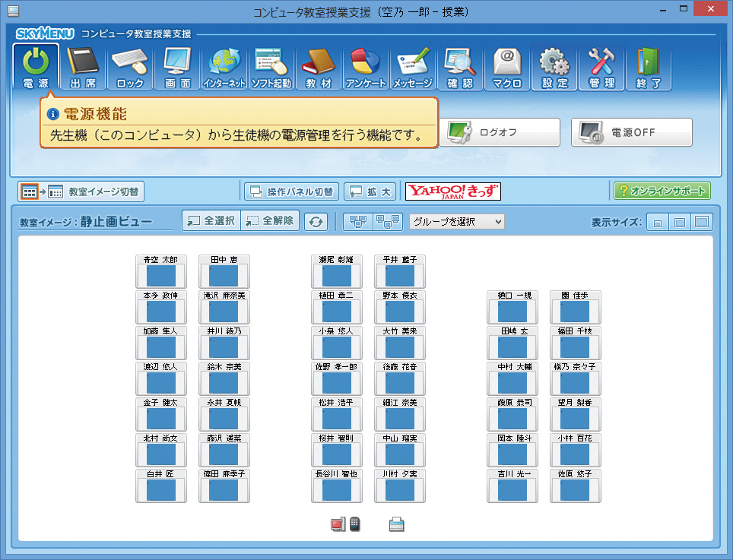This screenshot has width=733, height=560.
Task: Select the large display size icon
Action: point(702,223)
